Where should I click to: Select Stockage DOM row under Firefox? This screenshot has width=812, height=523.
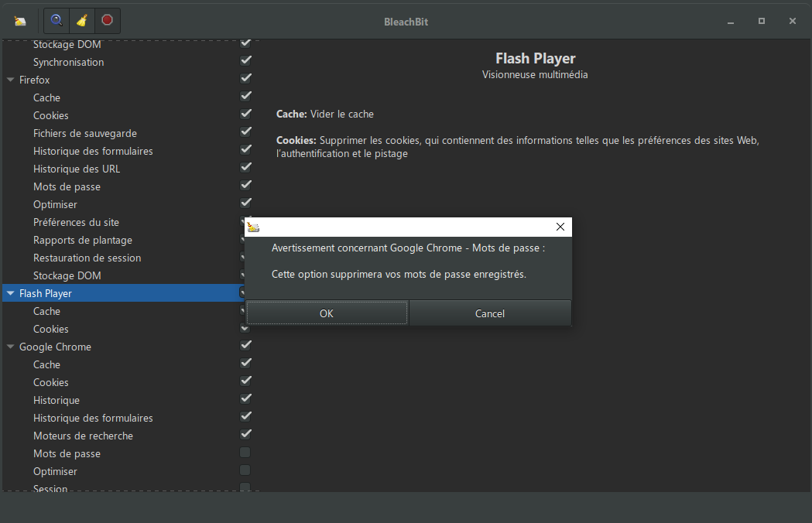click(x=67, y=275)
